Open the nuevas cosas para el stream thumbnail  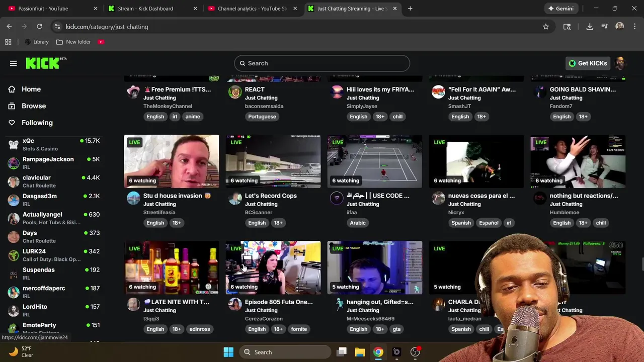tap(476, 161)
